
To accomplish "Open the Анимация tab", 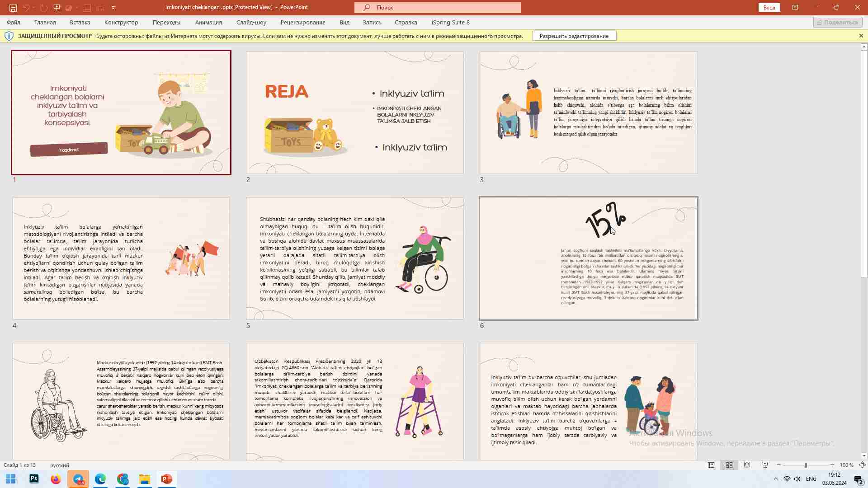I will [x=208, y=22].
